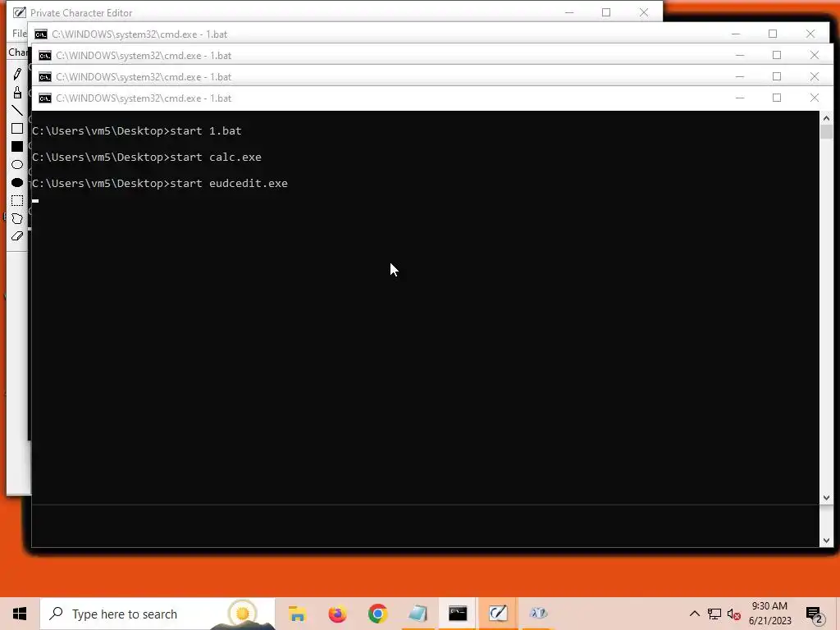The height and width of the screenshot is (630, 840).
Task: Close the front cmd.exe window
Action: click(815, 98)
